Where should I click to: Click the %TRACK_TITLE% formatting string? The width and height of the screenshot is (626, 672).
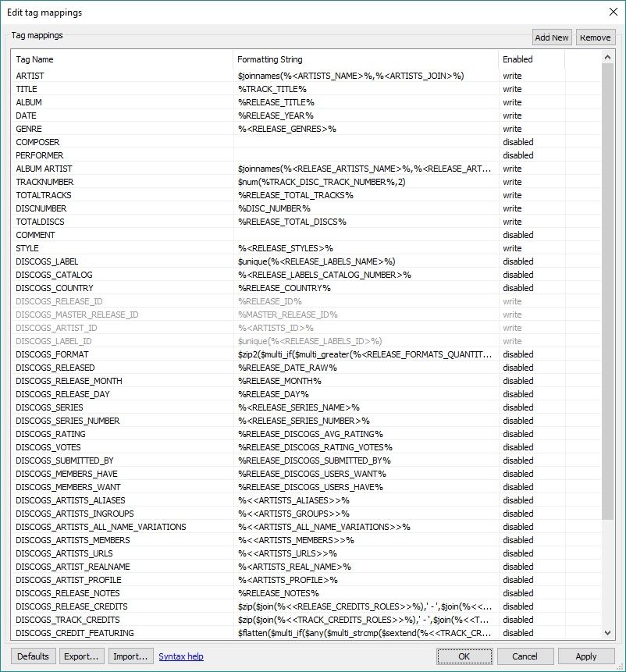coord(272,89)
